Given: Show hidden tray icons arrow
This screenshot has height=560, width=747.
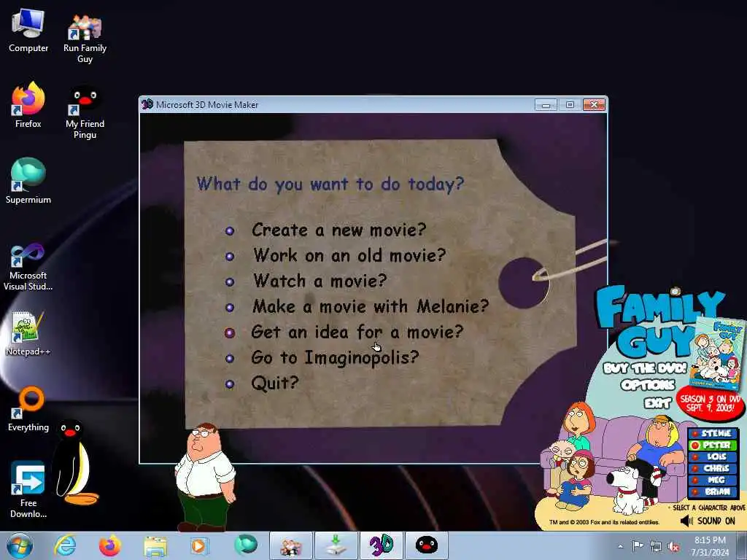Looking at the screenshot, I should point(620,547).
